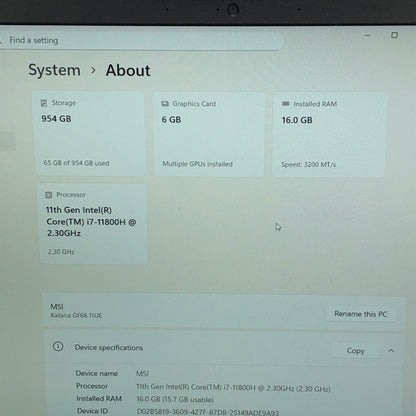This screenshot has height=416, width=416.
Task: Click the Processor chip icon
Action: (49, 195)
